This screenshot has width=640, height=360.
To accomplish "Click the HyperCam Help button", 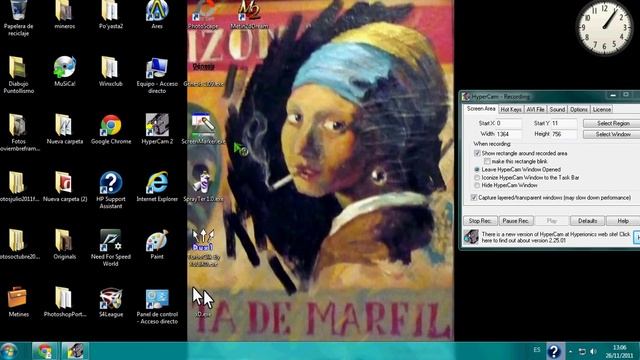I will tap(623, 220).
